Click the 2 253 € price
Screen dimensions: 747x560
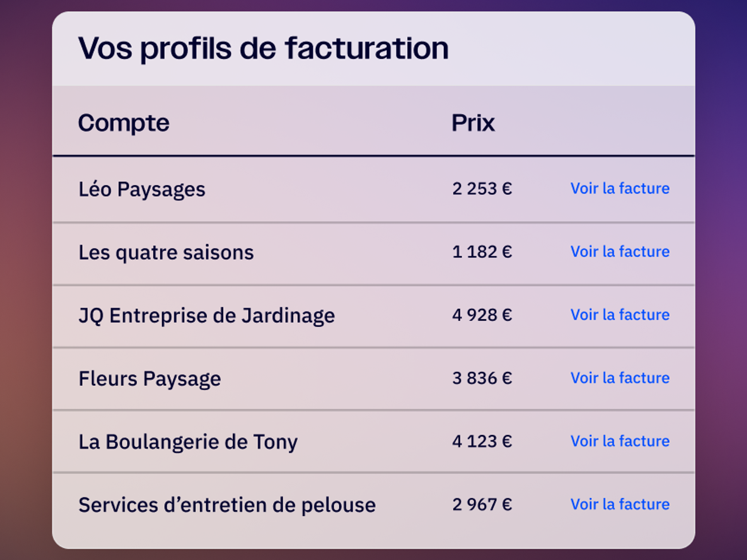point(482,189)
